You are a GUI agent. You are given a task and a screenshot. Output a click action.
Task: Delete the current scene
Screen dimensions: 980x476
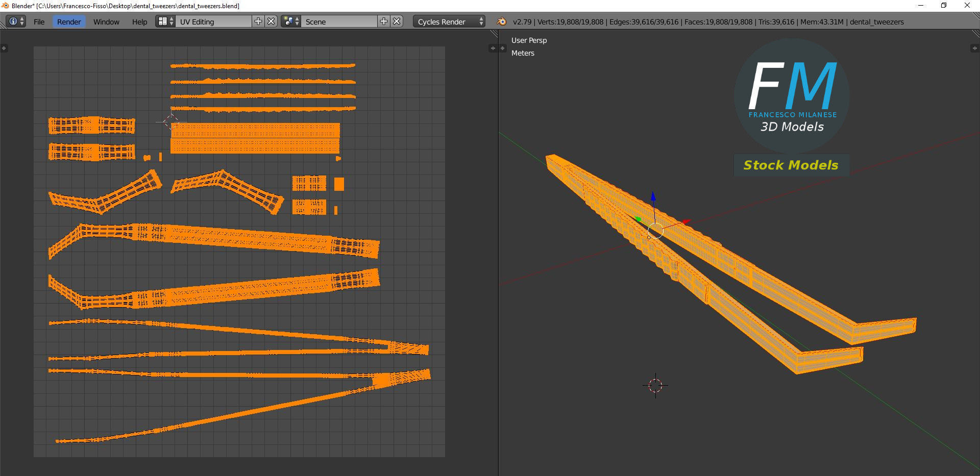[397, 21]
